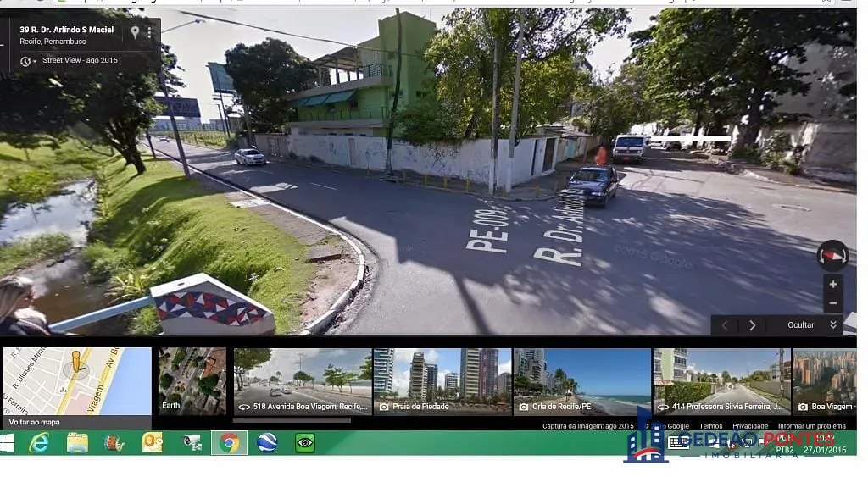Click the Windows Start button
Screen dimensions: 868x488
(7, 442)
